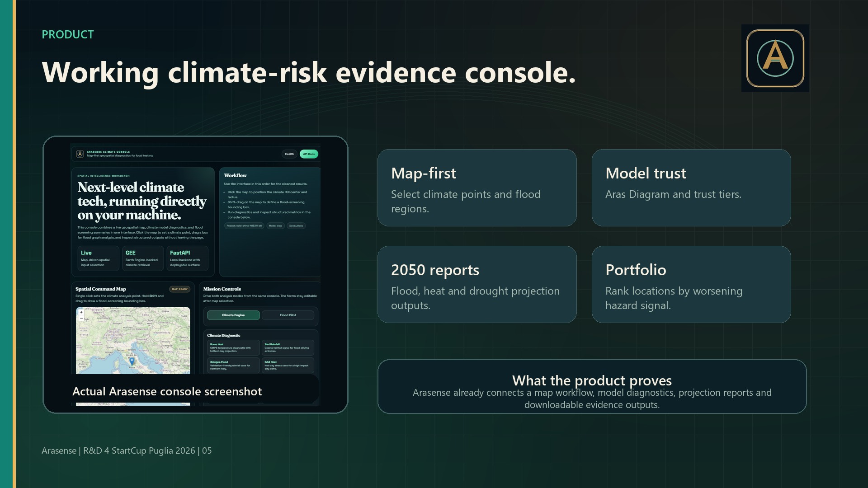This screenshot has width=868, height=488.
Task: Click the slide title 'Working climate-risk evidence console.'
Action: [x=309, y=72]
